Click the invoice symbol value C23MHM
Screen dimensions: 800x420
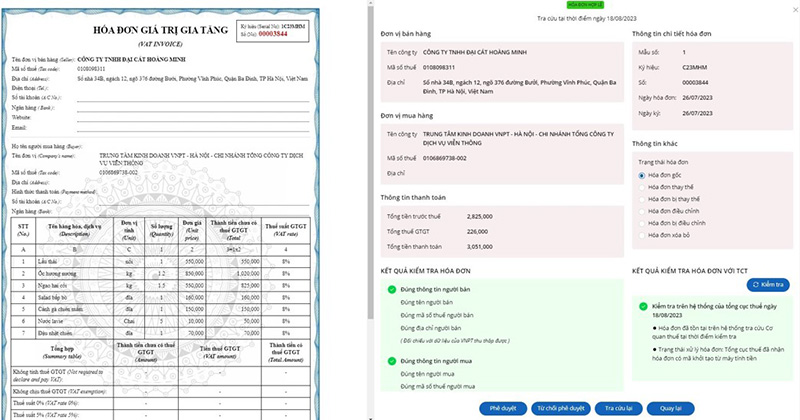point(694,67)
